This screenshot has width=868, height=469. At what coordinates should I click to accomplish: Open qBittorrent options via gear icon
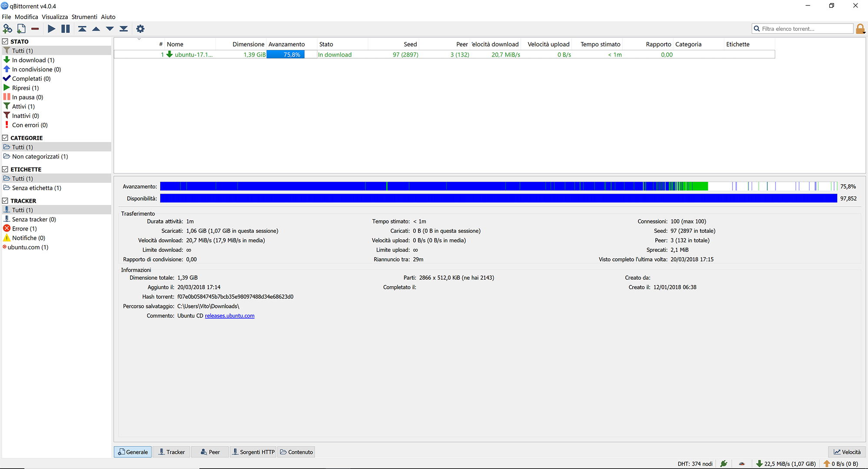tap(140, 28)
